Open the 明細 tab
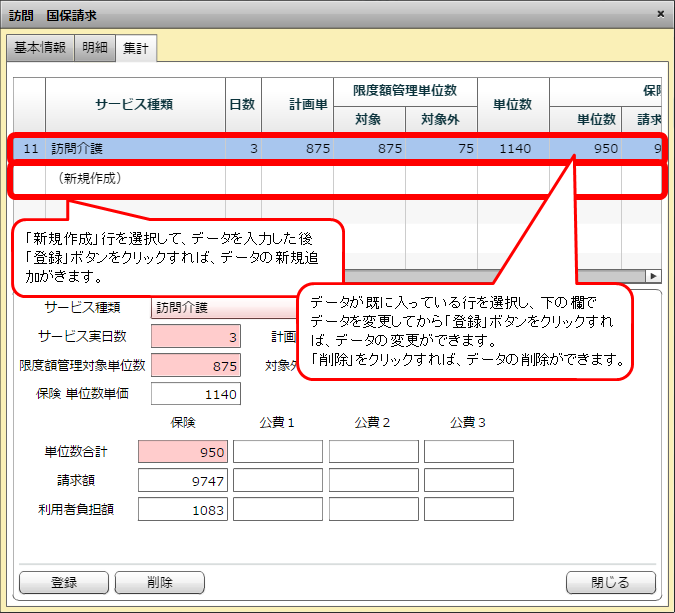The height and width of the screenshot is (613, 675). tap(95, 48)
